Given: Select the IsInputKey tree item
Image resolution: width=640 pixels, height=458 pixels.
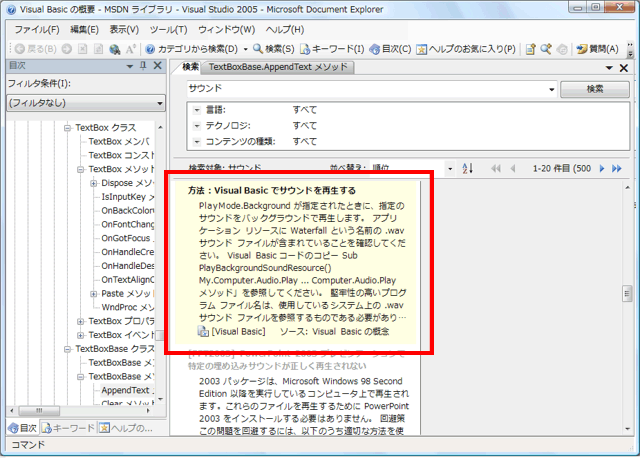Looking at the screenshot, I should [127, 197].
